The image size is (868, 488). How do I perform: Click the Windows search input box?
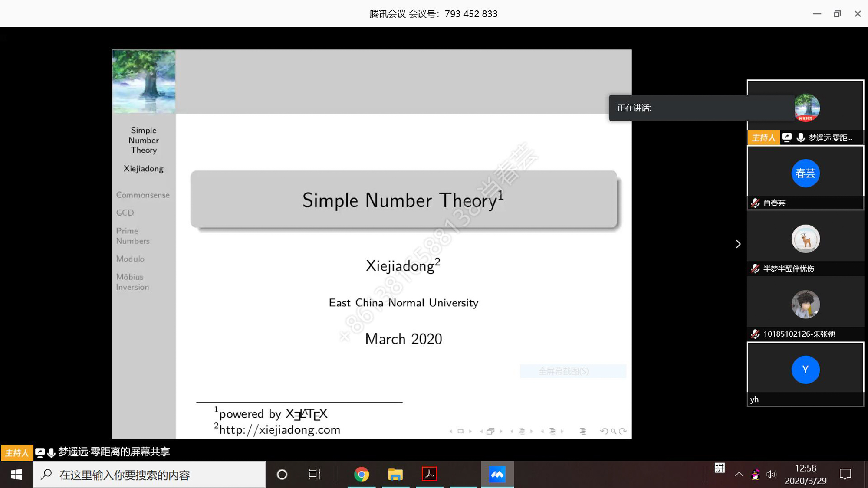[150, 475]
